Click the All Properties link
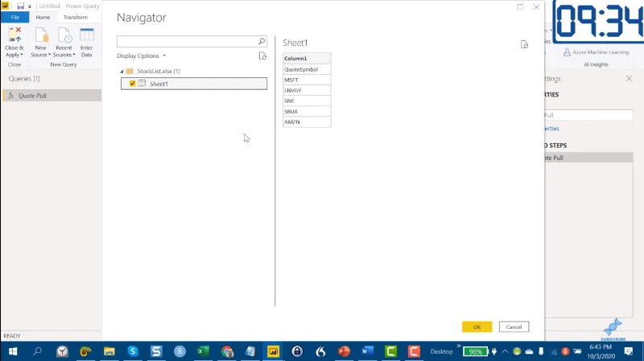This screenshot has height=361, width=644. 551,129
